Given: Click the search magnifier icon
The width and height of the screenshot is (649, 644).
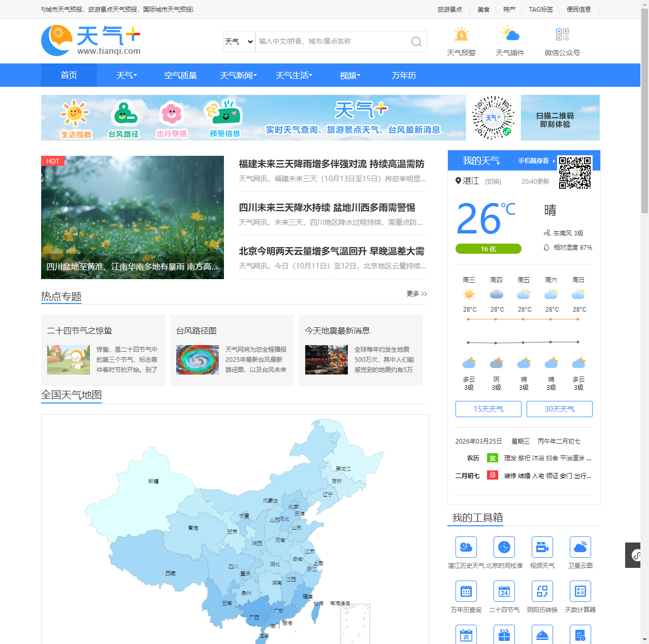Looking at the screenshot, I should click(x=416, y=42).
